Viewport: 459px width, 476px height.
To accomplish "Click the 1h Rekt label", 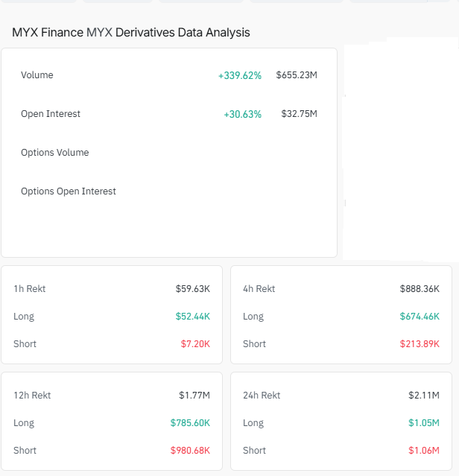I will point(30,289).
